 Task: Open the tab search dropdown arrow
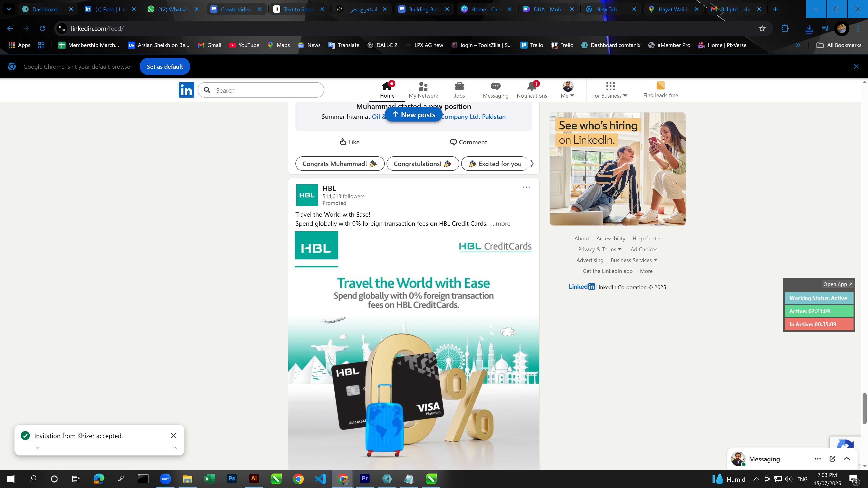pos(9,9)
